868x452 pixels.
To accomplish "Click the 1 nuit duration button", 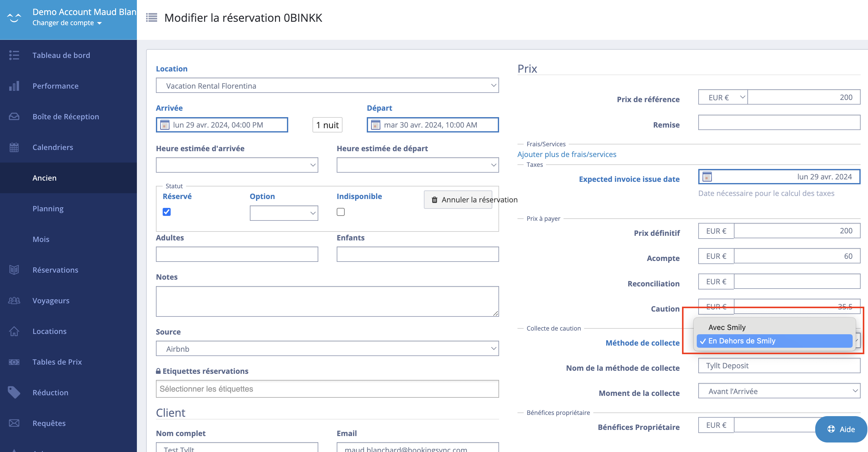I will [327, 125].
